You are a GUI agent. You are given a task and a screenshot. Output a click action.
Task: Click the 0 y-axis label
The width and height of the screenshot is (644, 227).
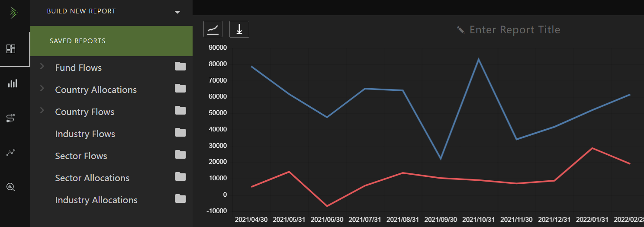(x=225, y=195)
